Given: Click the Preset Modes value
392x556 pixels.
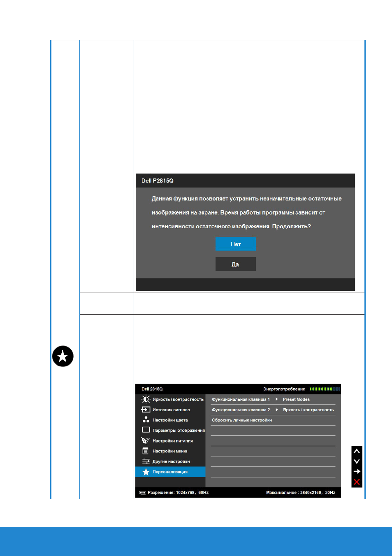Looking at the screenshot, I should point(296,399).
